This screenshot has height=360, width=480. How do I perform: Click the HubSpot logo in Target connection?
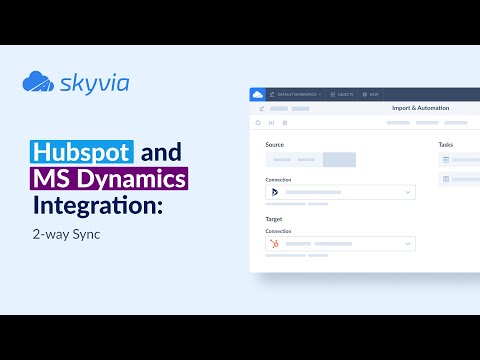coord(274,244)
